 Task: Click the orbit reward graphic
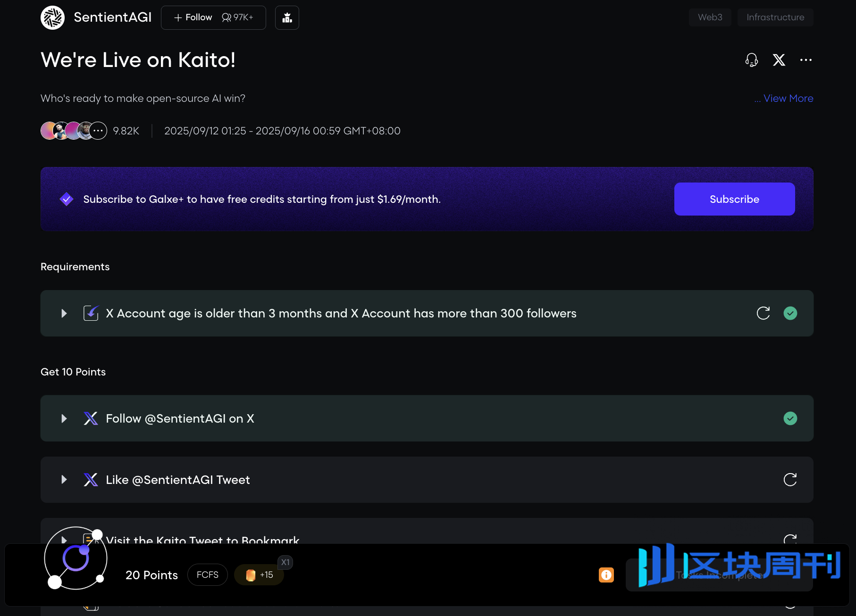coord(76,559)
